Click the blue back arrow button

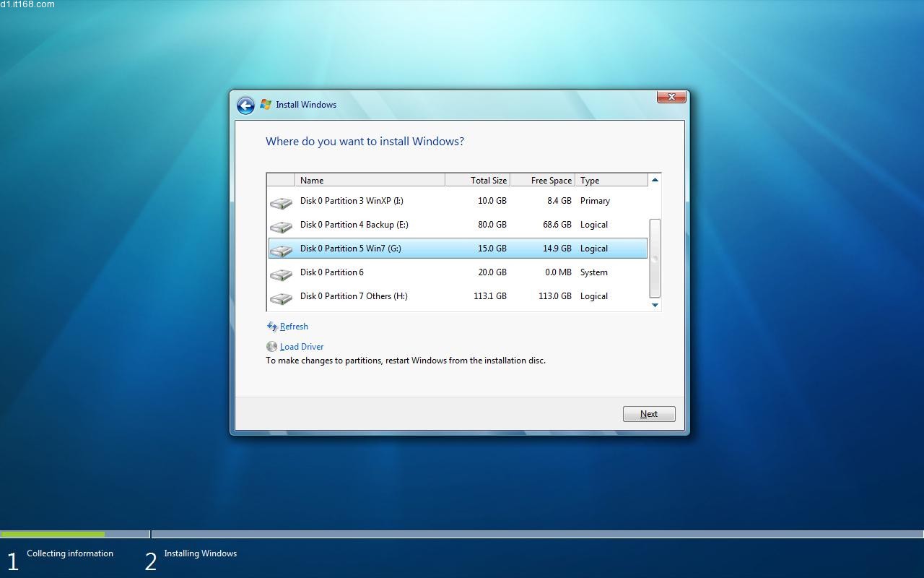pyautogui.click(x=245, y=105)
